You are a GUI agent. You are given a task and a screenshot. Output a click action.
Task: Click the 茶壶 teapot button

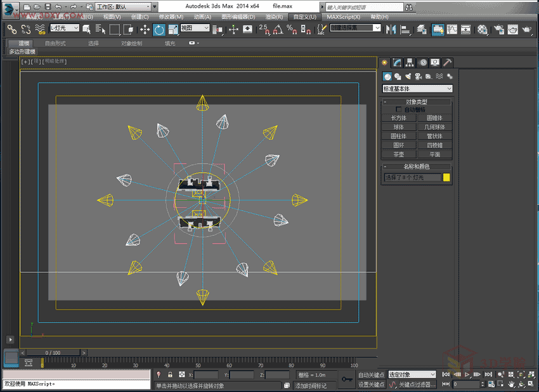tap(398, 154)
